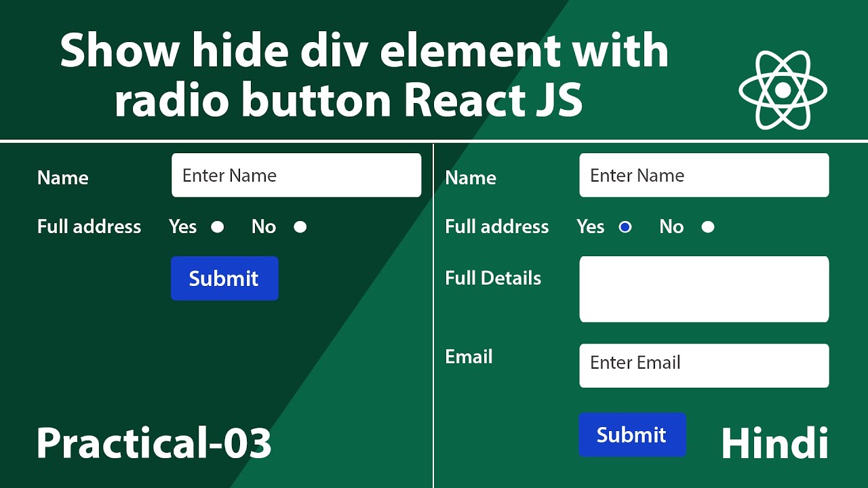This screenshot has width=868, height=488.
Task: Click 'Name' label in right form
Action: 471,178
